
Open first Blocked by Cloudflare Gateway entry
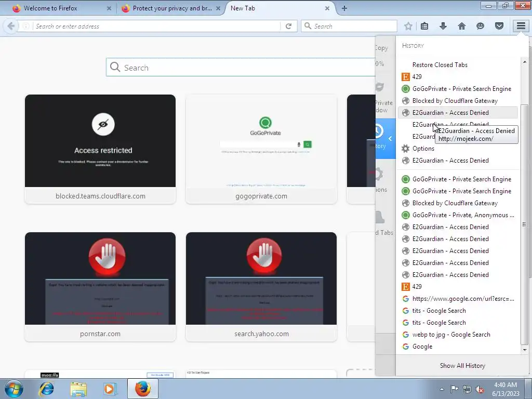point(458,100)
